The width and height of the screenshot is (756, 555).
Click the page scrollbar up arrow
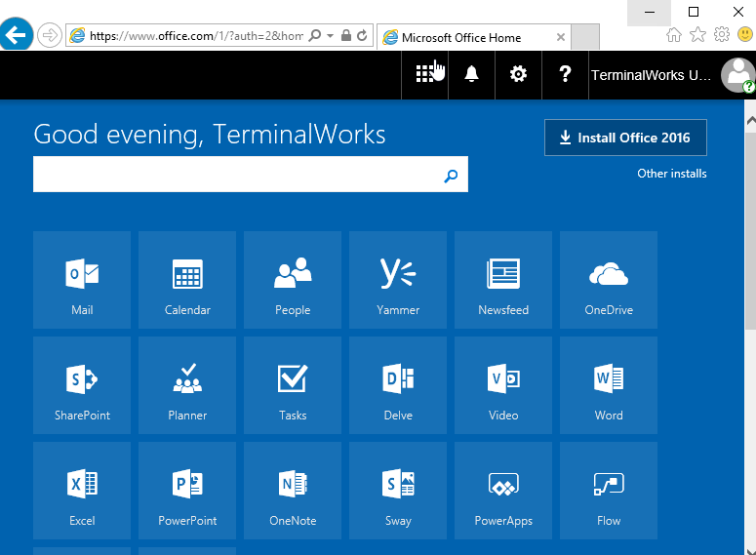750,121
